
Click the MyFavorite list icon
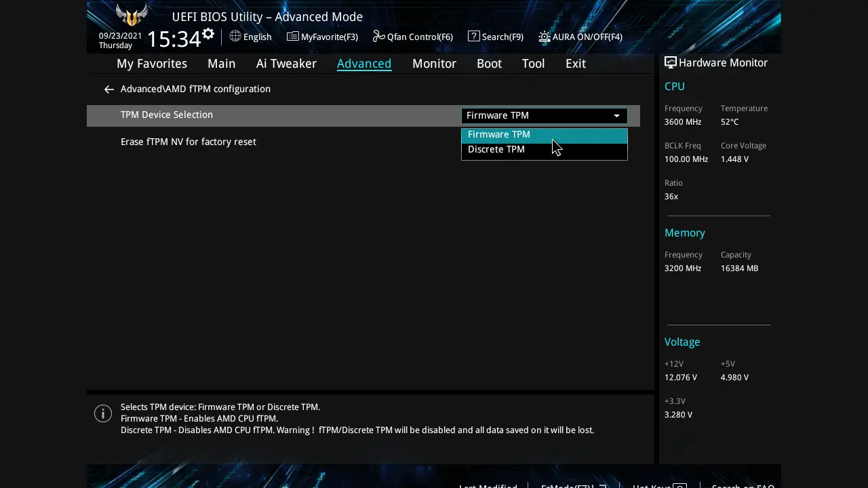pos(293,37)
